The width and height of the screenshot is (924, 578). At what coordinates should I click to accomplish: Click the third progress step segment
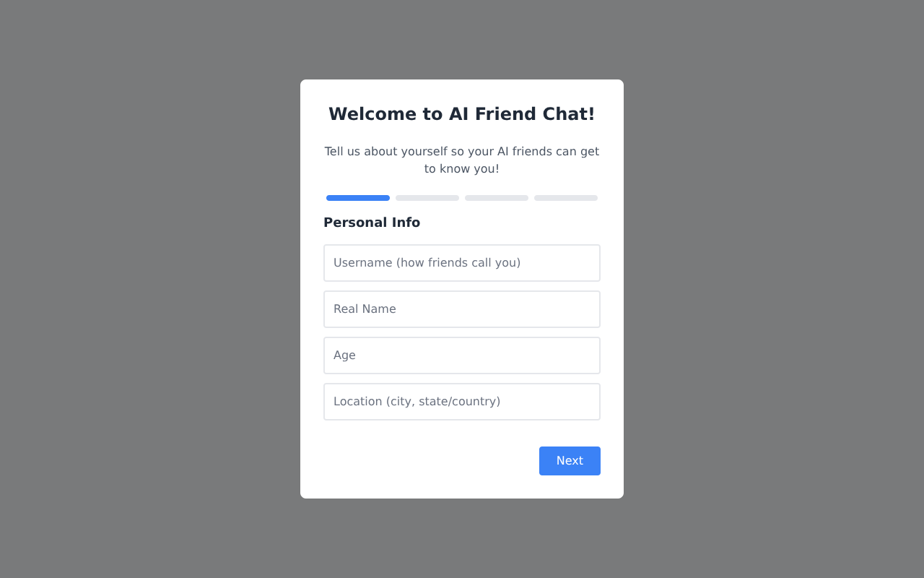(x=497, y=198)
